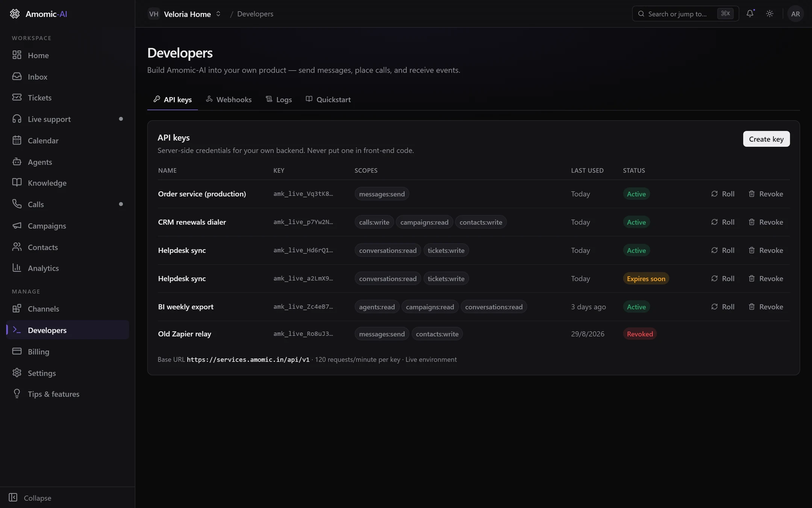Select Developers in the sidebar

[x=68, y=330]
